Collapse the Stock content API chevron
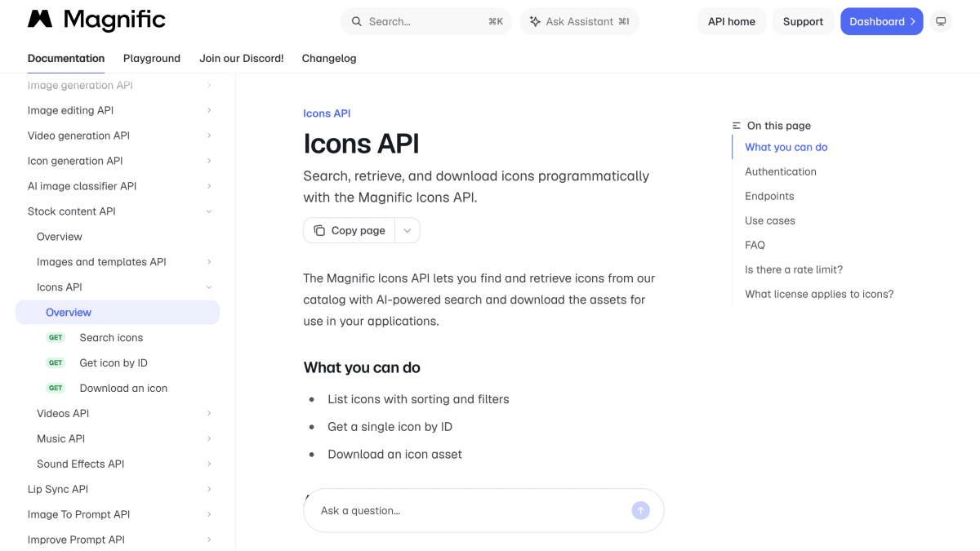This screenshot has height=551, width=980. coord(209,211)
